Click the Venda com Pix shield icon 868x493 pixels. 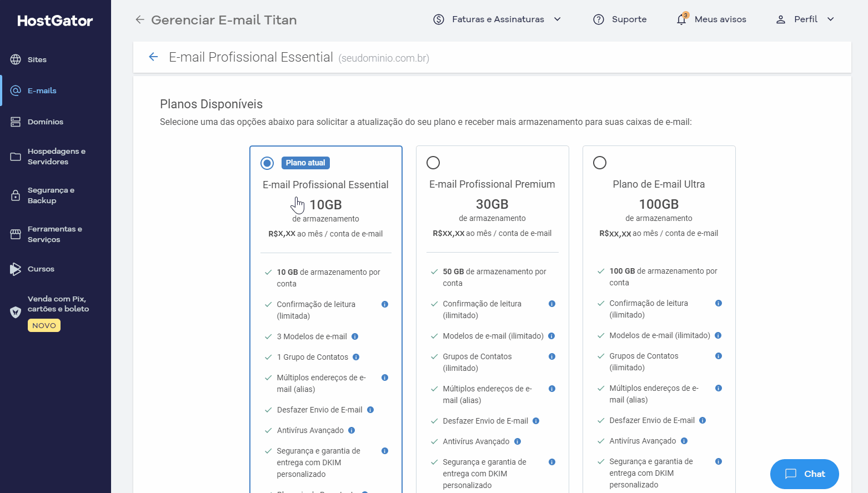[16, 312]
